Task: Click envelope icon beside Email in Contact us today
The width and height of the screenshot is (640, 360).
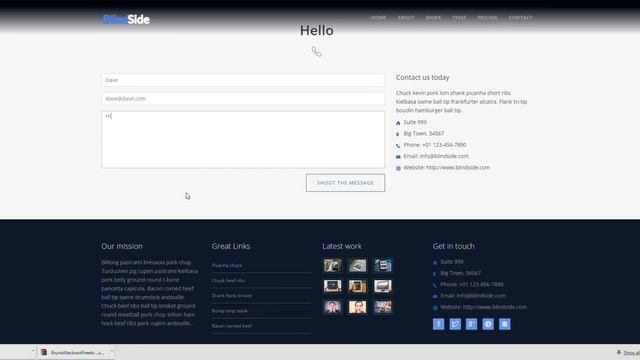Action: click(x=398, y=157)
